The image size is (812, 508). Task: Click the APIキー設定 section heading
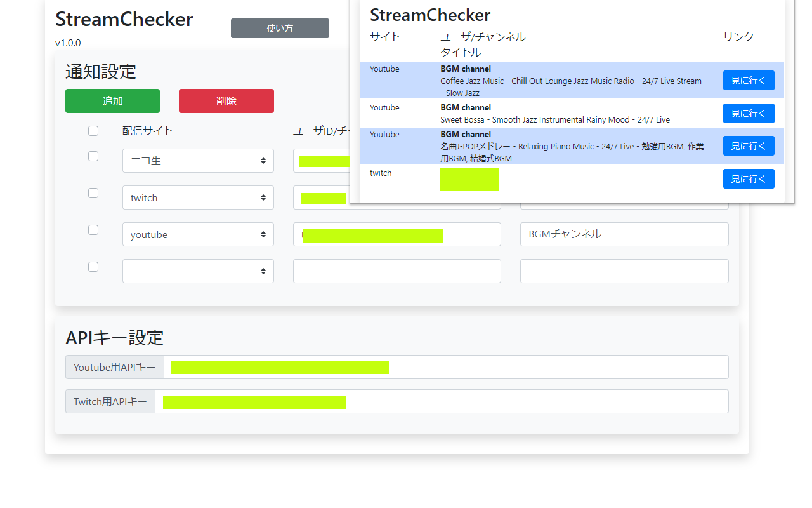(x=115, y=337)
